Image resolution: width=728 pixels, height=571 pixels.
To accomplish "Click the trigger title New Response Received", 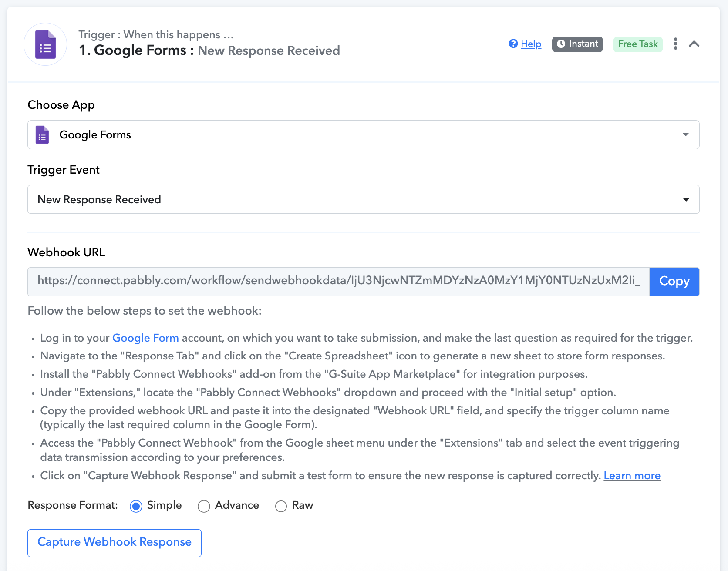I will 269,50.
